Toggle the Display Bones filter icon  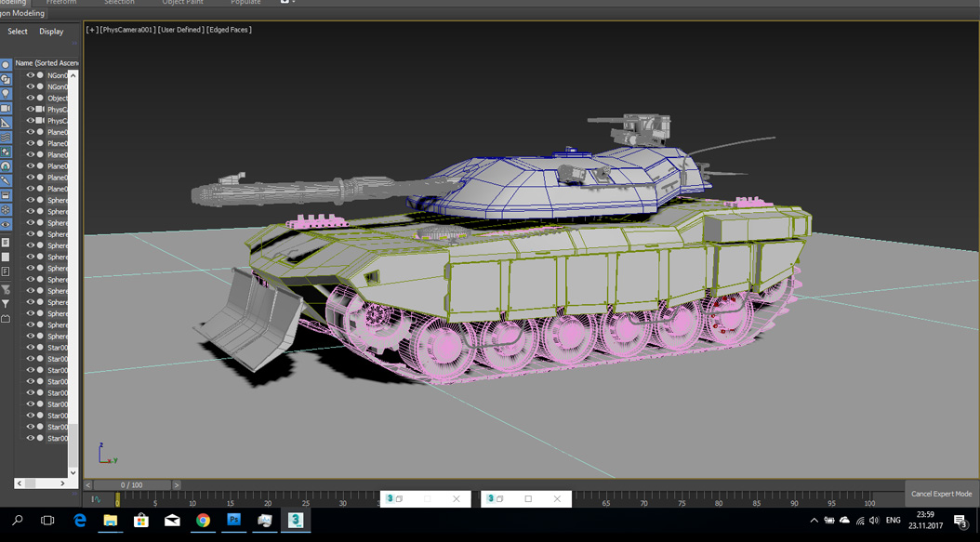coord(6,180)
